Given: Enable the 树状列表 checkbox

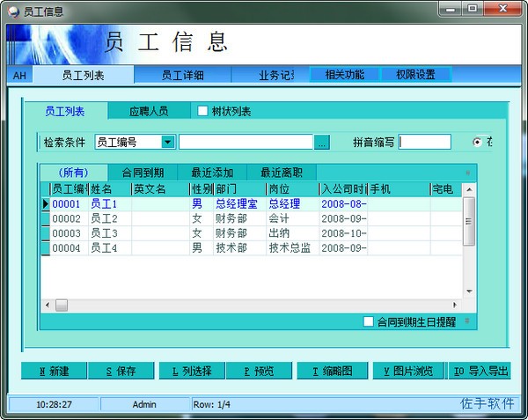Looking at the screenshot, I should [202, 111].
